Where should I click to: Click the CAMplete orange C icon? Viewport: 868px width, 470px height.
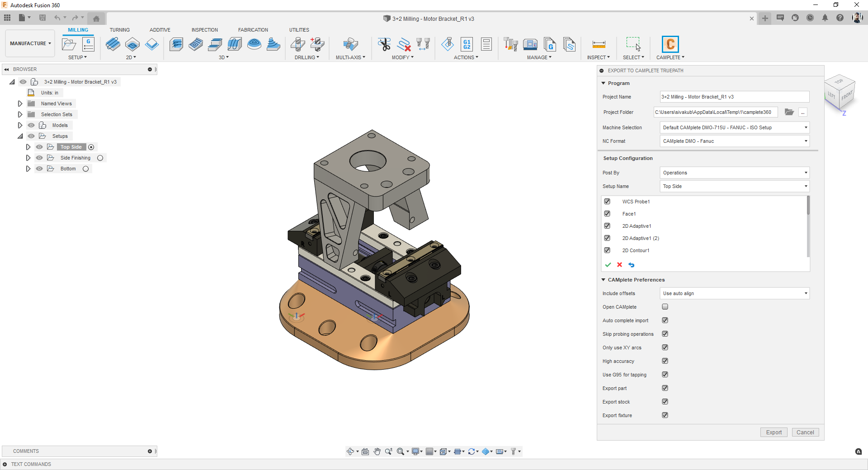(x=670, y=44)
